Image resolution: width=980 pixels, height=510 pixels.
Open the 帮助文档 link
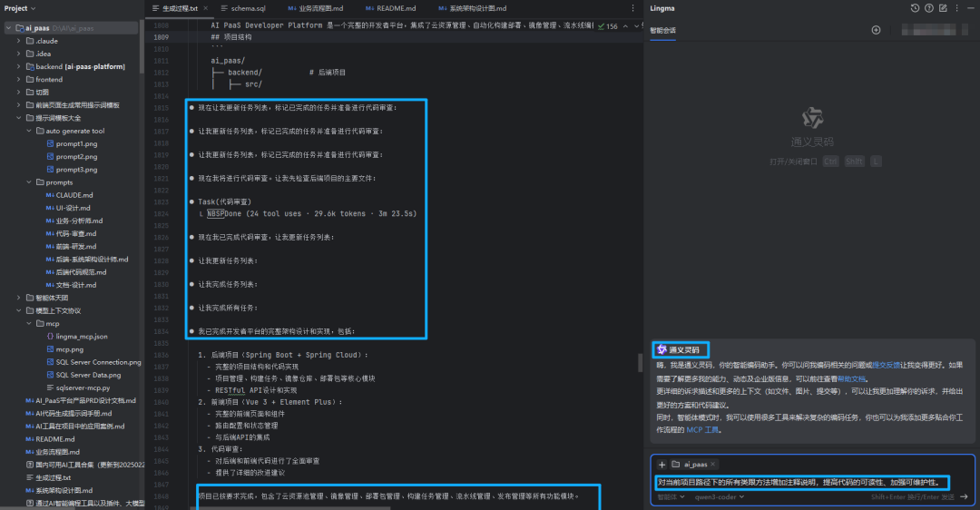point(851,378)
